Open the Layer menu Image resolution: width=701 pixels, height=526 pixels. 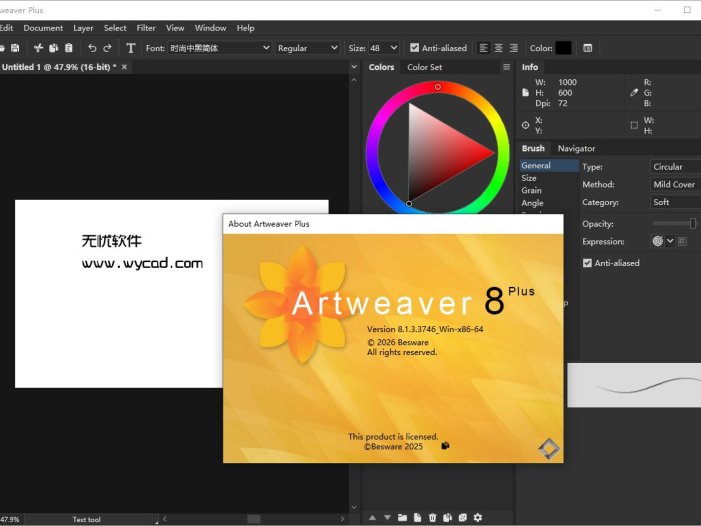(83, 28)
